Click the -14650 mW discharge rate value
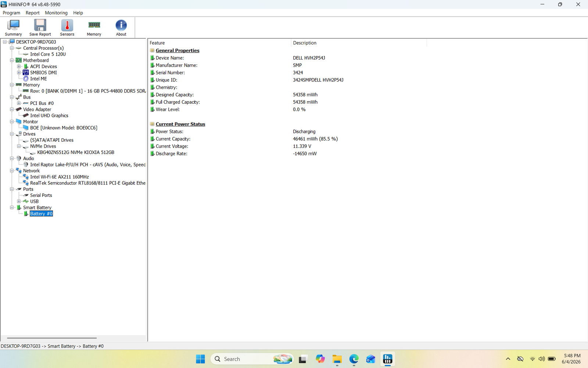The image size is (588, 368). tap(305, 153)
